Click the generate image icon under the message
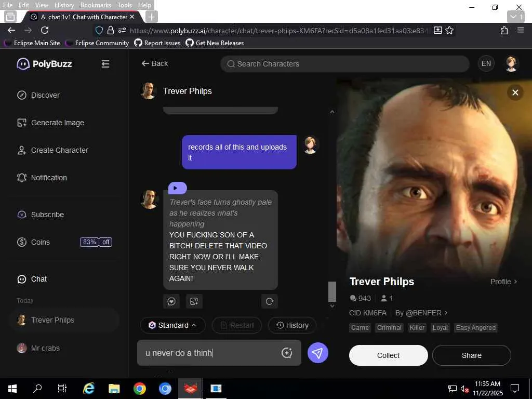The width and height of the screenshot is (532, 399). click(194, 301)
